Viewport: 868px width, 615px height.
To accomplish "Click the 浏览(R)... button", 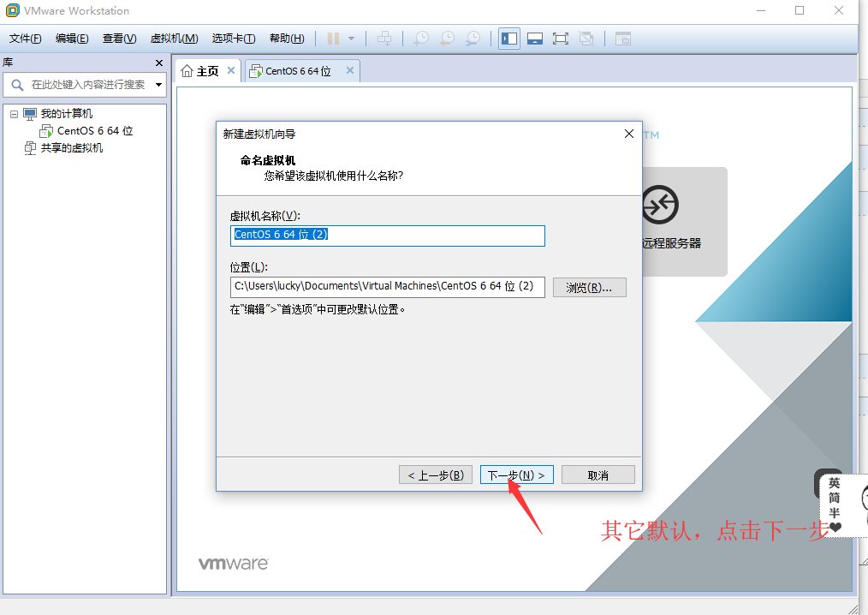I will pyautogui.click(x=590, y=288).
